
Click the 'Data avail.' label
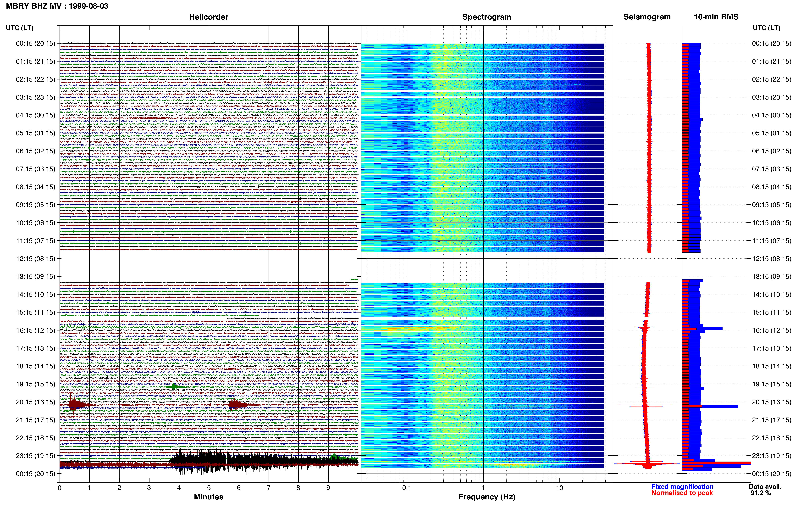[x=765, y=486]
